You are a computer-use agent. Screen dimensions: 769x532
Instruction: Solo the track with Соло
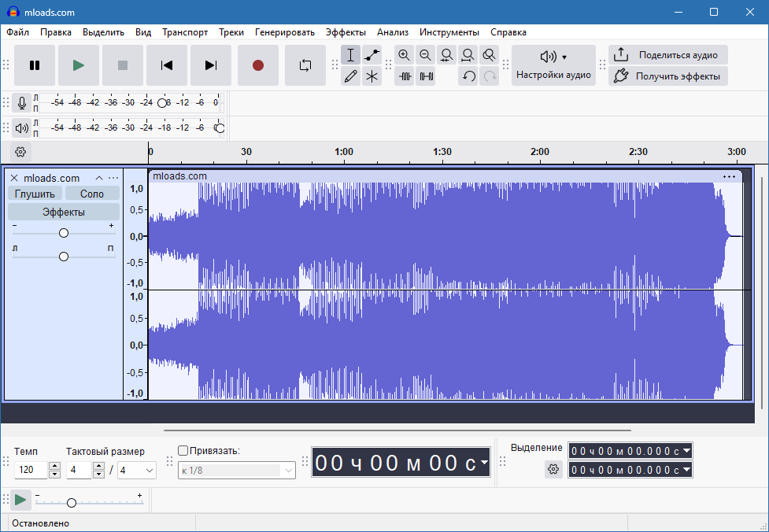[92, 194]
